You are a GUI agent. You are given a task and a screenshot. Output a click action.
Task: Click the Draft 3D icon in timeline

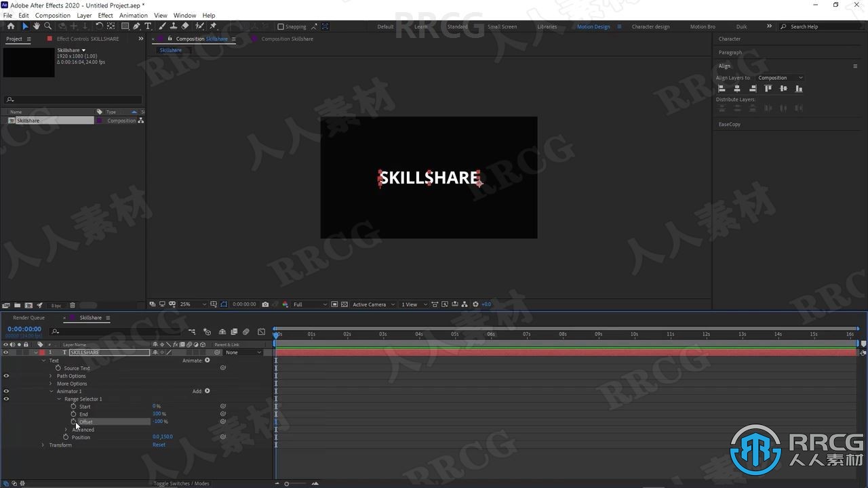pos(208,331)
